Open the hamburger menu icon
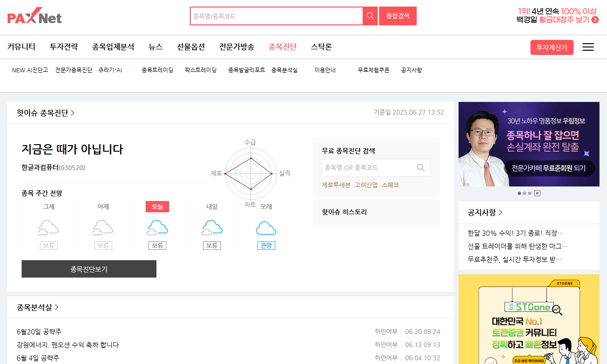 click(x=588, y=47)
